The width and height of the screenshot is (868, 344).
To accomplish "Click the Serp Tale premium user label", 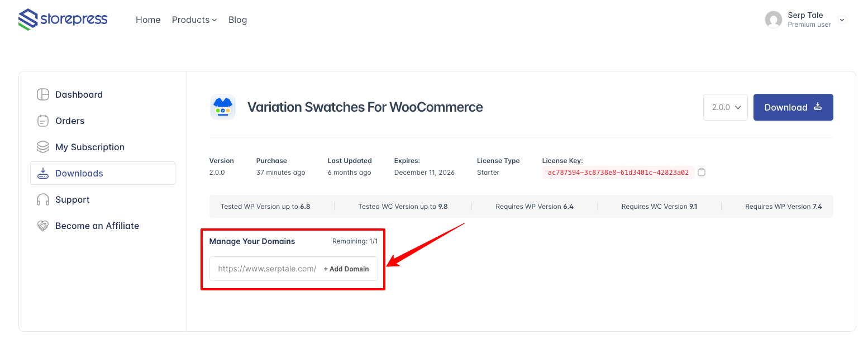I will tap(805, 19).
